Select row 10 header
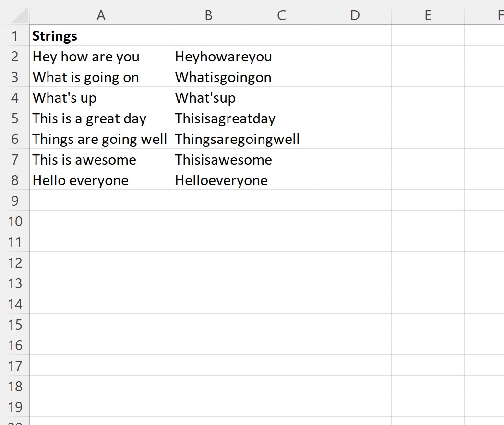The width and height of the screenshot is (504, 425). [15, 221]
